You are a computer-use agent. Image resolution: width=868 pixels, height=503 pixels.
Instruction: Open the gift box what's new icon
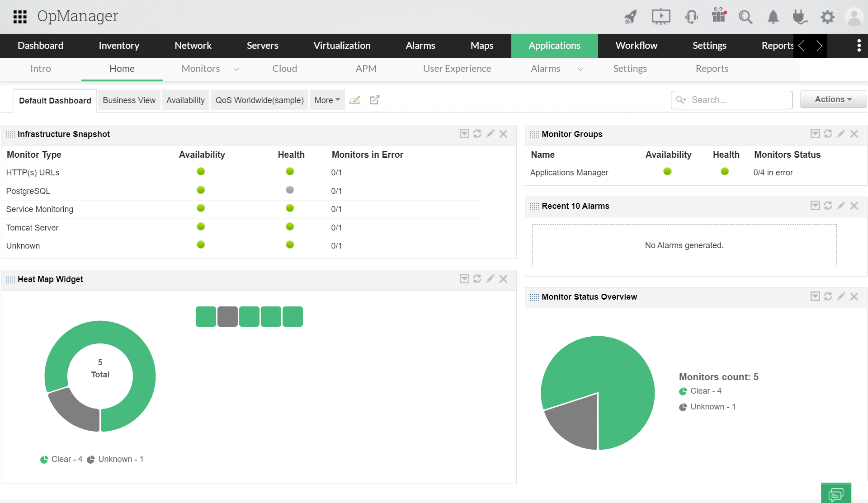[x=718, y=15]
